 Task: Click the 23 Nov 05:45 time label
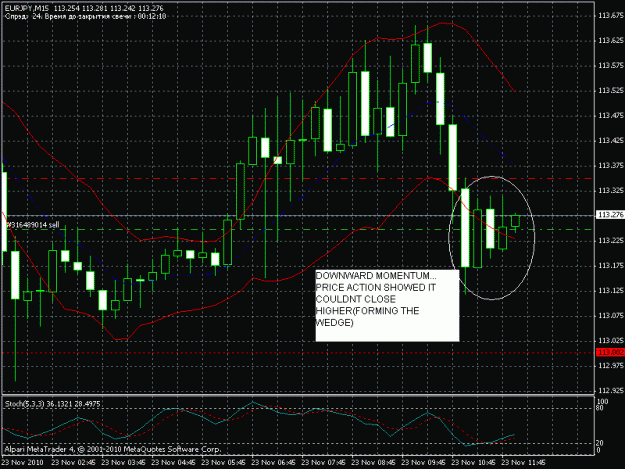coord(224,463)
